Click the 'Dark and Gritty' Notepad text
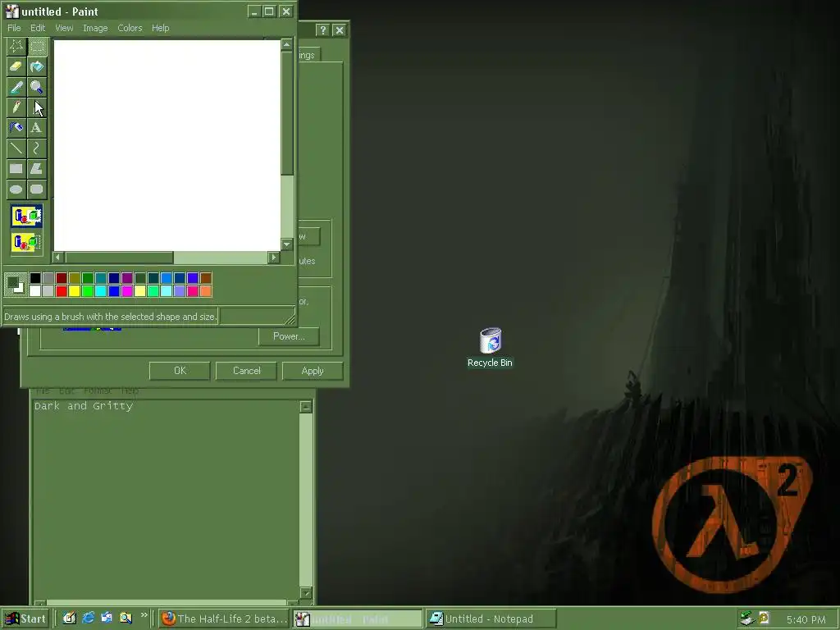Image resolution: width=840 pixels, height=630 pixels. (x=84, y=406)
